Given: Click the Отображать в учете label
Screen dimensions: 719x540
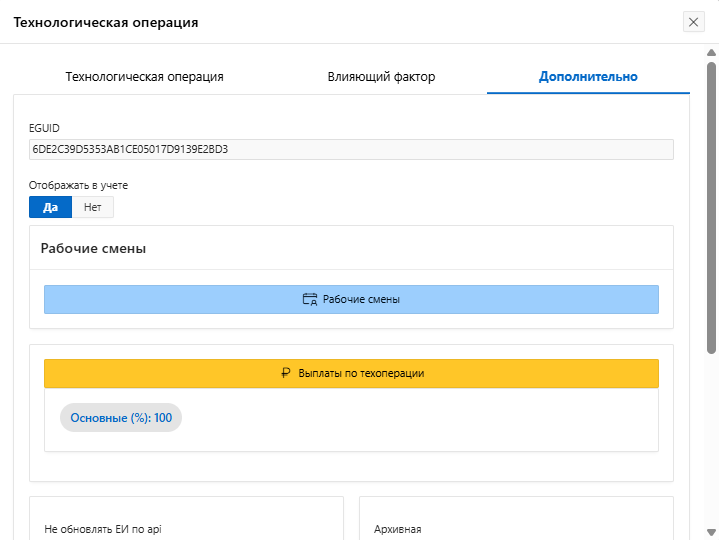Looking at the screenshot, I should (x=79, y=185).
